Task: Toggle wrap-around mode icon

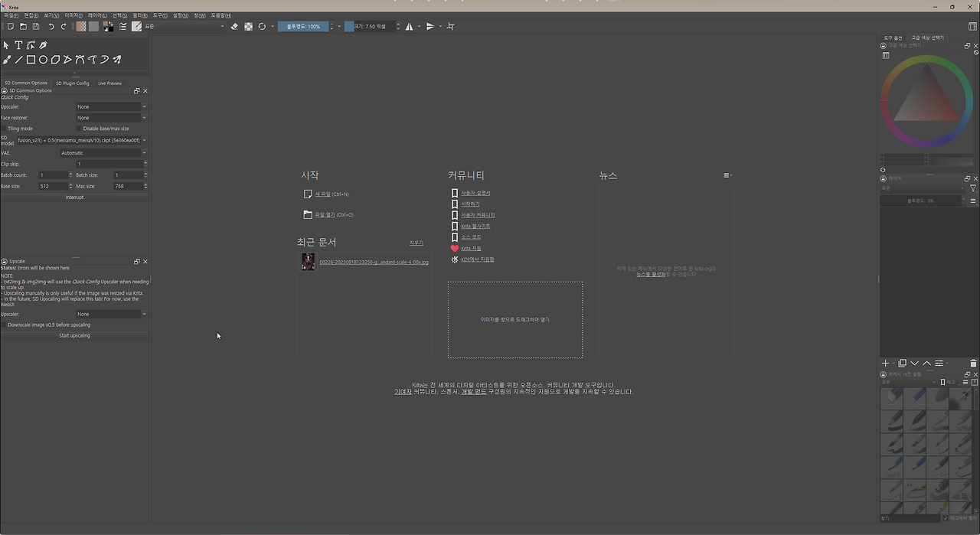Action: [451, 26]
